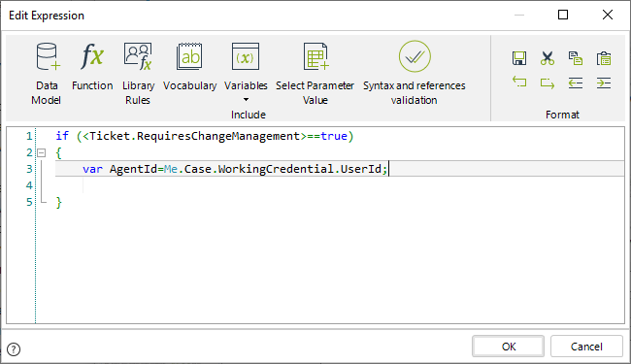The width and height of the screenshot is (631, 364).
Task: Click the decrease indent icon
Action: pyautogui.click(x=576, y=83)
